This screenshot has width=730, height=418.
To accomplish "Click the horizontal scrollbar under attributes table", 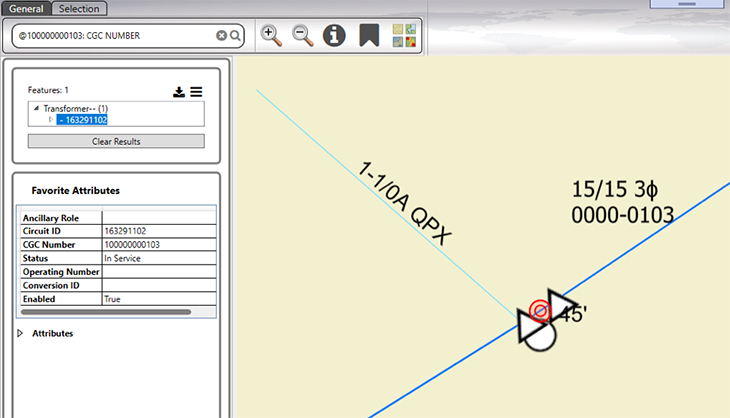I will (x=105, y=312).
